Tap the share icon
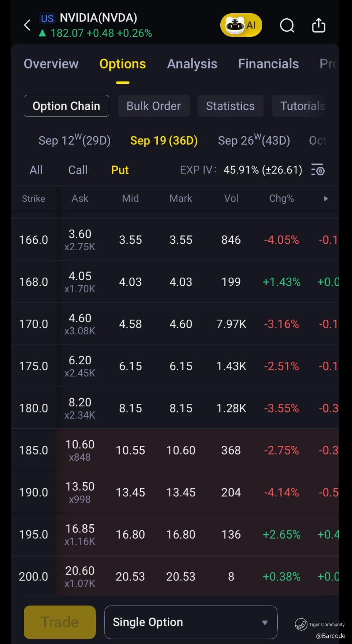Screen dimensions: 352x644 318,26
